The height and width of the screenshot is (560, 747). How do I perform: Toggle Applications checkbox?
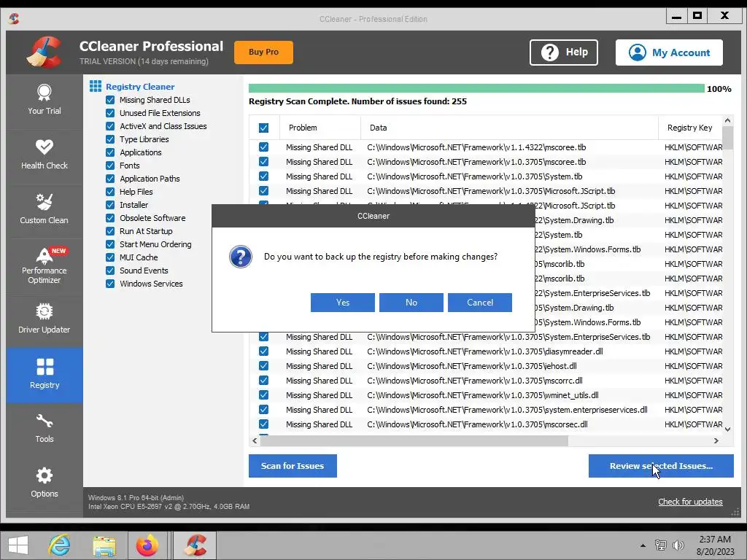[x=110, y=152]
